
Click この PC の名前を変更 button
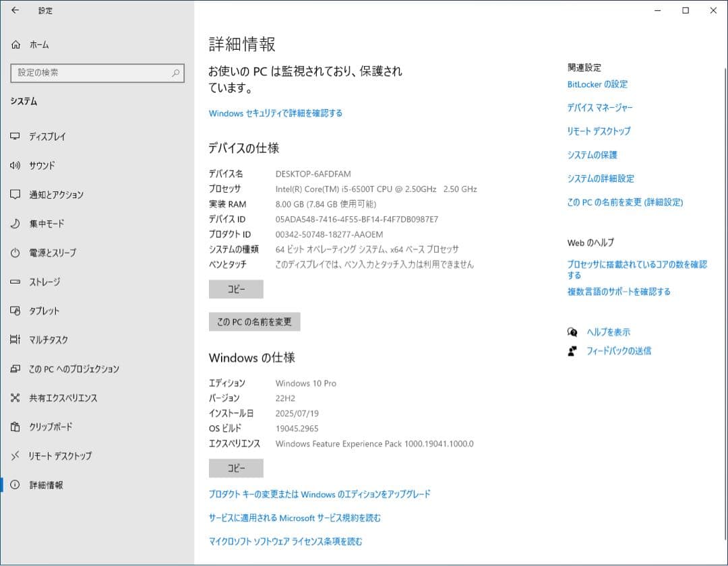click(x=253, y=321)
